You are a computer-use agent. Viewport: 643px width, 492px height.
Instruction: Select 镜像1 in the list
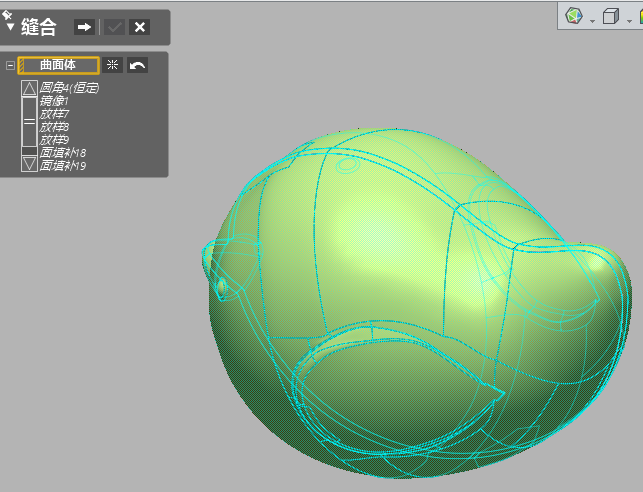[54, 101]
